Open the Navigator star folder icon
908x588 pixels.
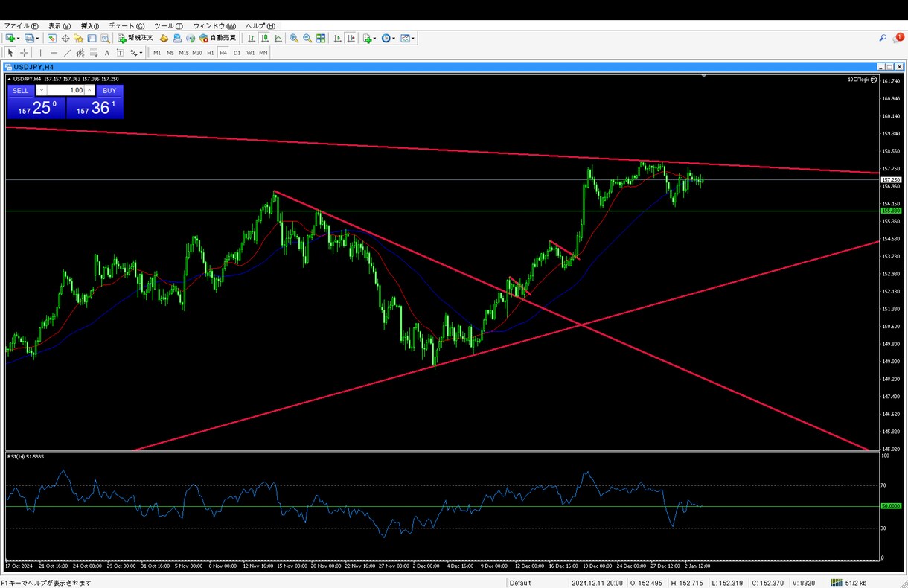[78, 38]
